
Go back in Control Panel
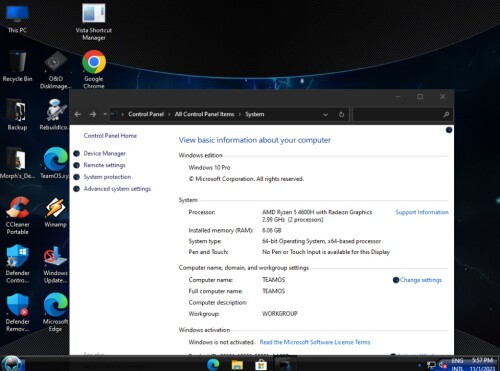coord(78,114)
